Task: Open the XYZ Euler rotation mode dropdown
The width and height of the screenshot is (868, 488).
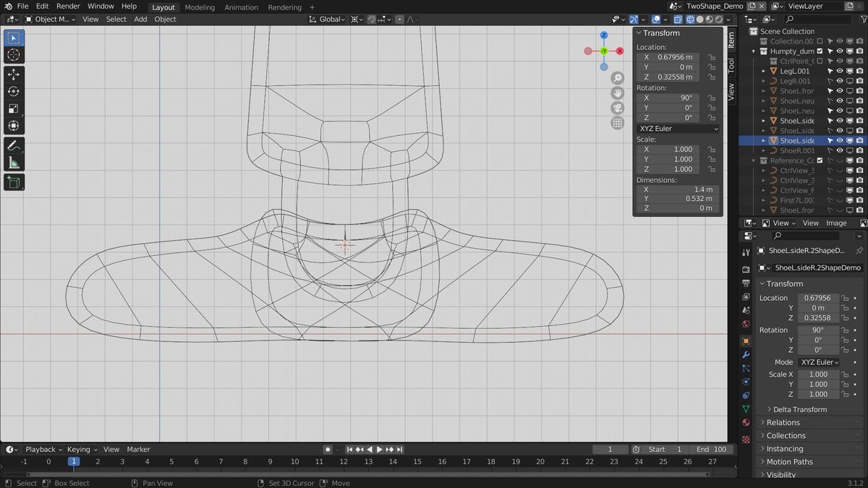Action: pos(678,129)
